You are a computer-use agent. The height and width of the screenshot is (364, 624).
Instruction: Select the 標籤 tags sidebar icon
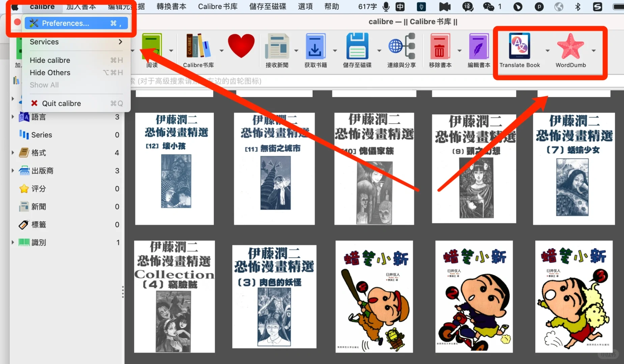(x=24, y=224)
